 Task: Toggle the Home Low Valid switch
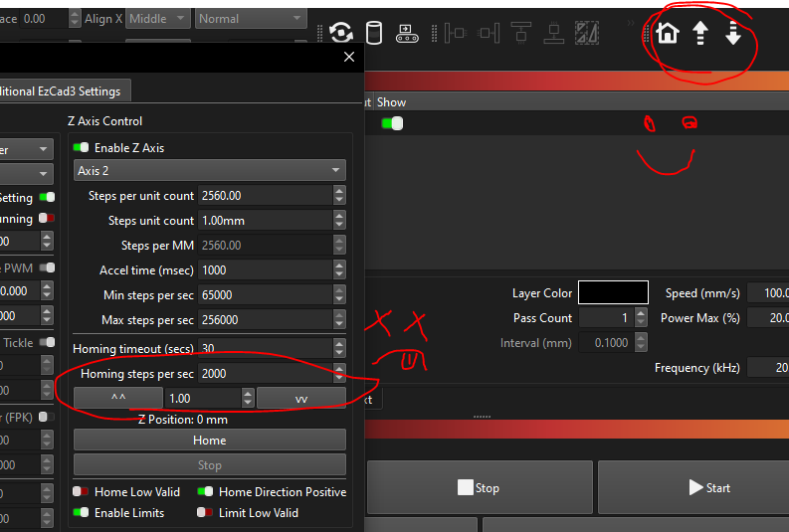81,491
